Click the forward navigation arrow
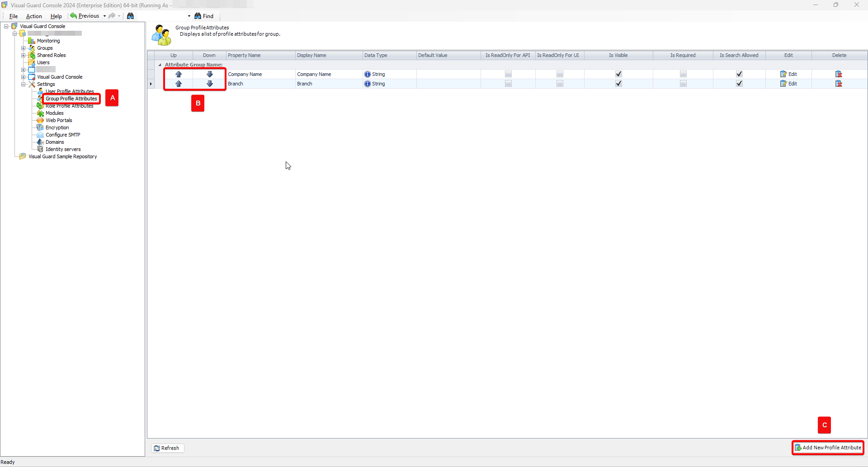This screenshot has width=868, height=467. point(112,16)
